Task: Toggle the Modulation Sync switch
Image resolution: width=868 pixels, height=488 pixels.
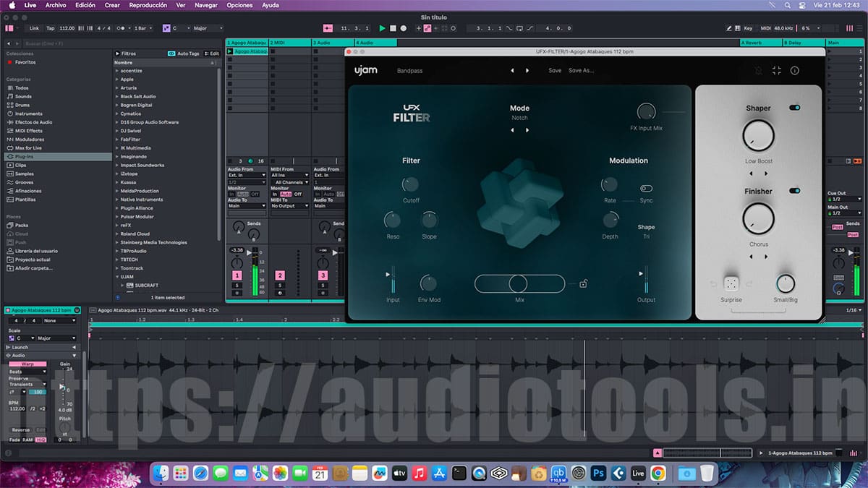Action: point(646,189)
